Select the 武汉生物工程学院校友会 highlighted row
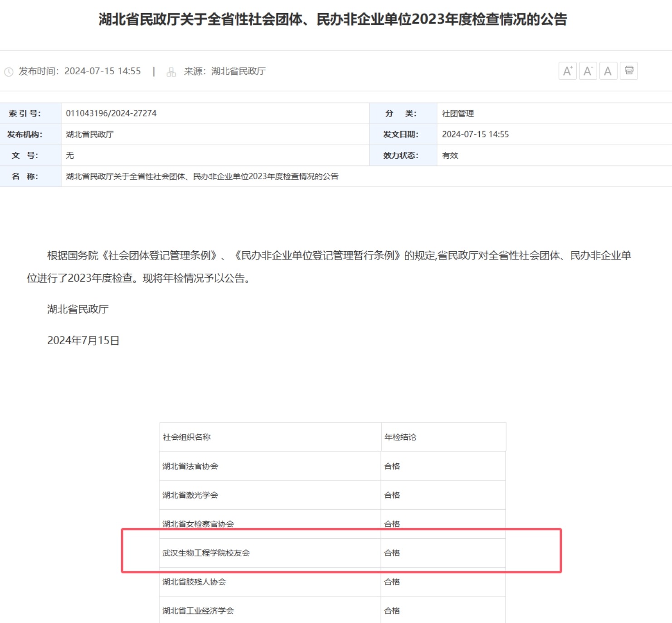 206,553
